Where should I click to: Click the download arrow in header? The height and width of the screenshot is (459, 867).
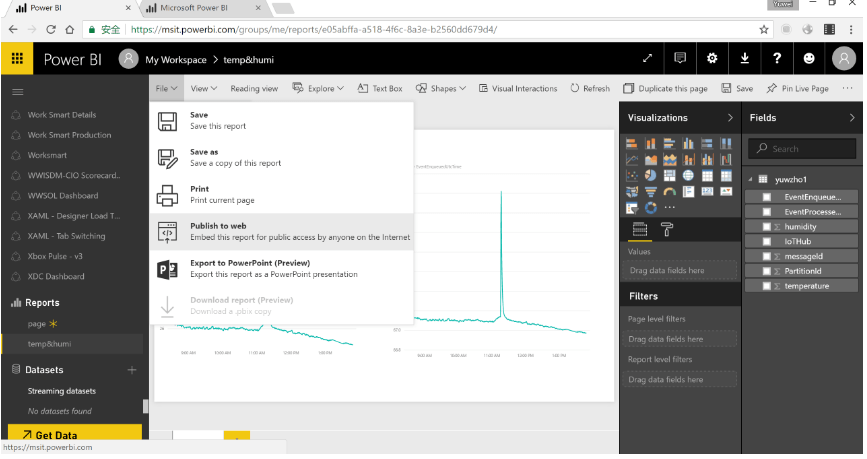(745, 58)
